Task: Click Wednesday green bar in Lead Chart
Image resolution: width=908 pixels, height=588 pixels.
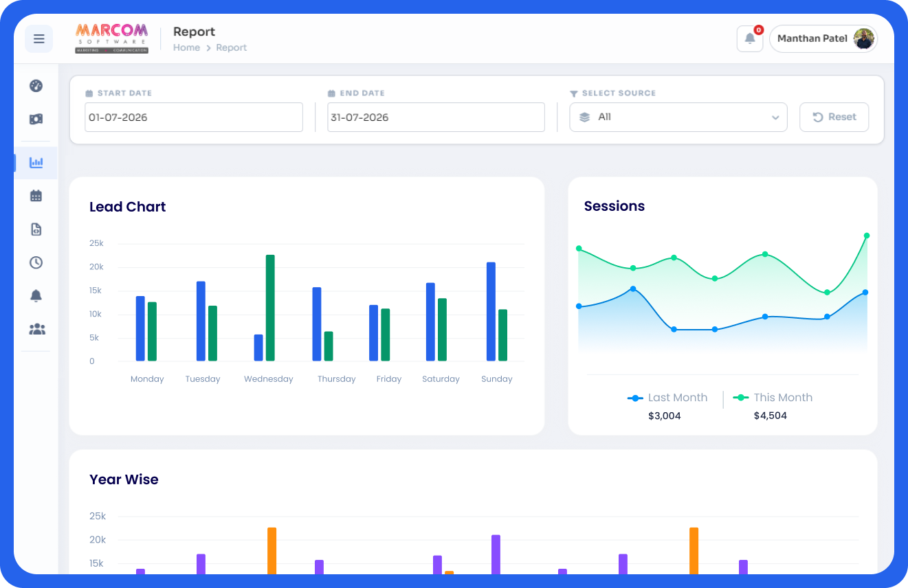Action: [270, 308]
